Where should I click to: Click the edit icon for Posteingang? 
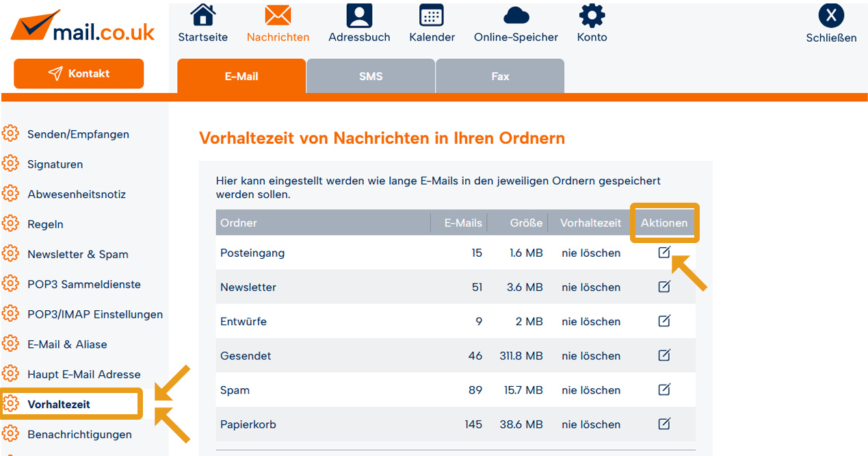pyautogui.click(x=663, y=253)
